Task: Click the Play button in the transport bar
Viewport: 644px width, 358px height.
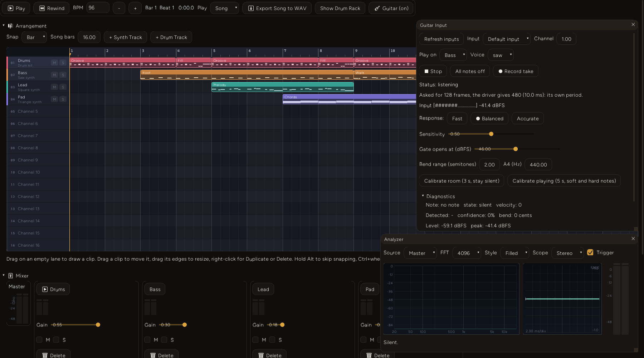Action: coord(16,8)
